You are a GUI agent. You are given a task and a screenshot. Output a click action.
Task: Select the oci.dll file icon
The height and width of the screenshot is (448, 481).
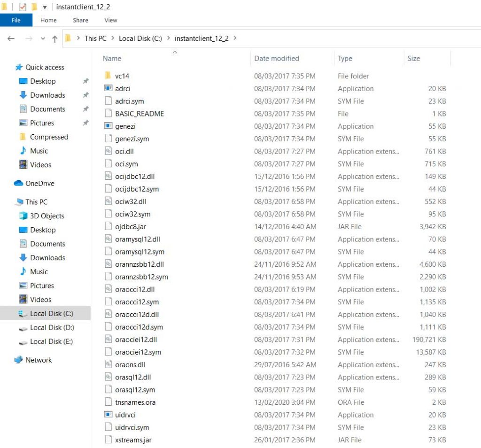(x=108, y=151)
